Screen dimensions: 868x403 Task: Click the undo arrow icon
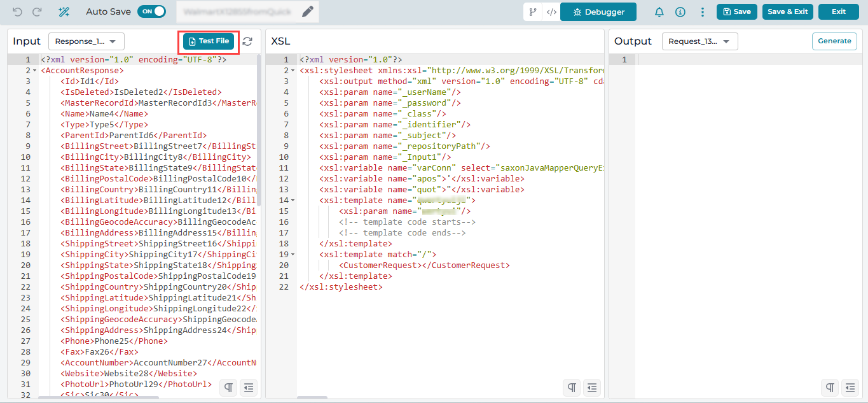[17, 11]
